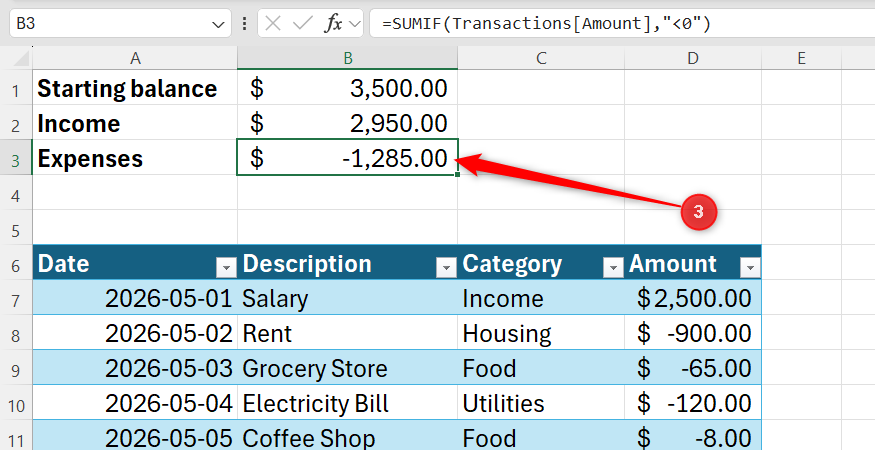The height and width of the screenshot is (450, 875).
Task: Select column A header
Action: (135, 58)
